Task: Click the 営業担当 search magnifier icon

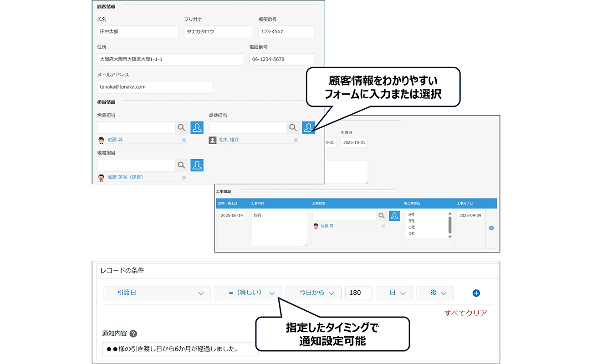Action: click(x=181, y=127)
